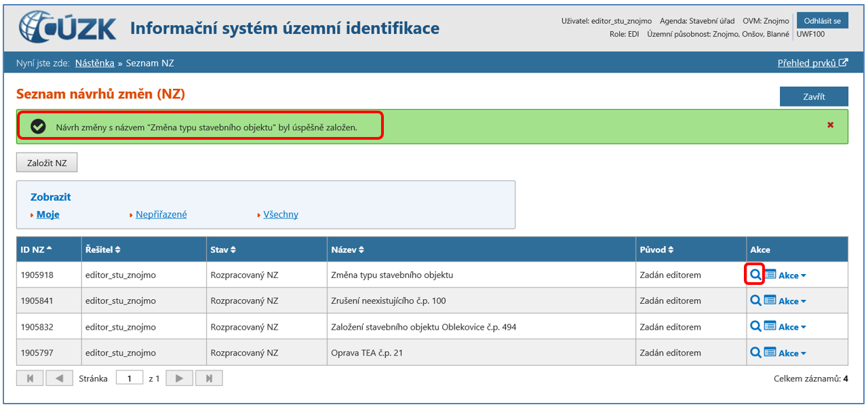Click the list icon for NZ 1905918
The image size is (868, 407).
pyautogui.click(x=770, y=275)
